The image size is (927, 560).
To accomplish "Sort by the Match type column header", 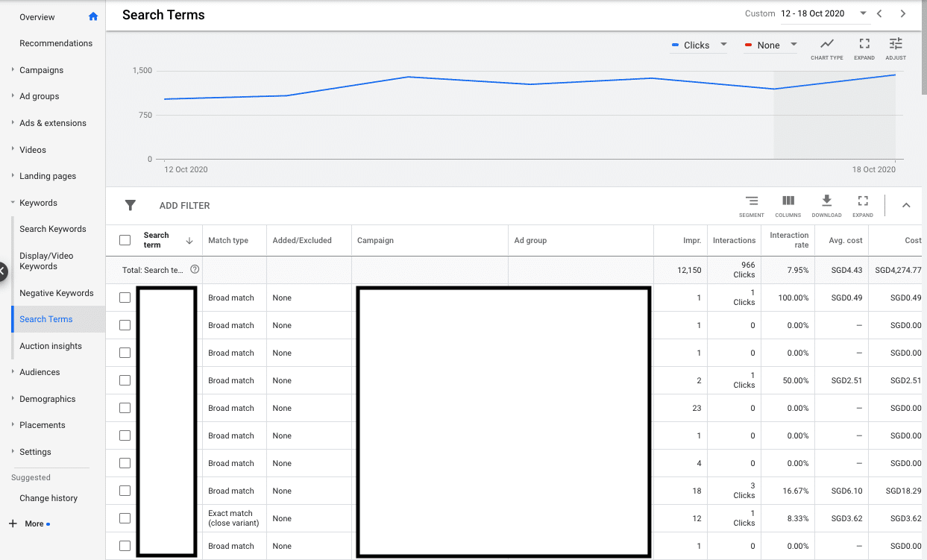I will pyautogui.click(x=228, y=241).
